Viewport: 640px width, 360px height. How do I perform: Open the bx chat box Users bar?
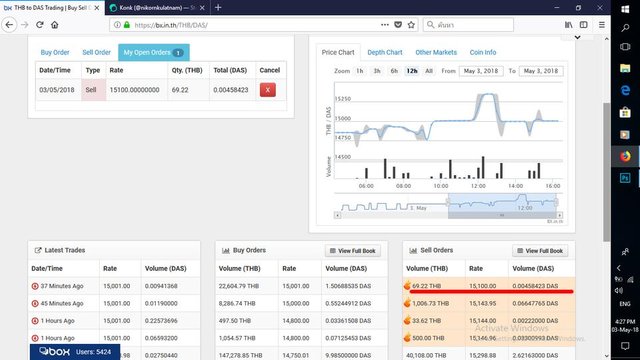(75, 352)
